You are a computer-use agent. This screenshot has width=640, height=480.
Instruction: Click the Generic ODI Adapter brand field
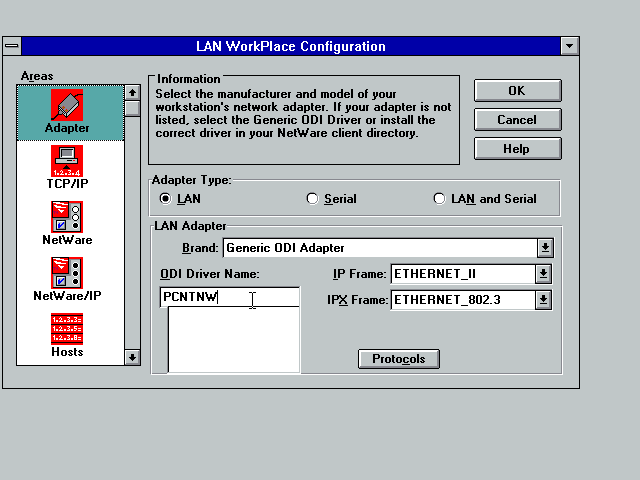pyautogui.click(x=380, y=248)
